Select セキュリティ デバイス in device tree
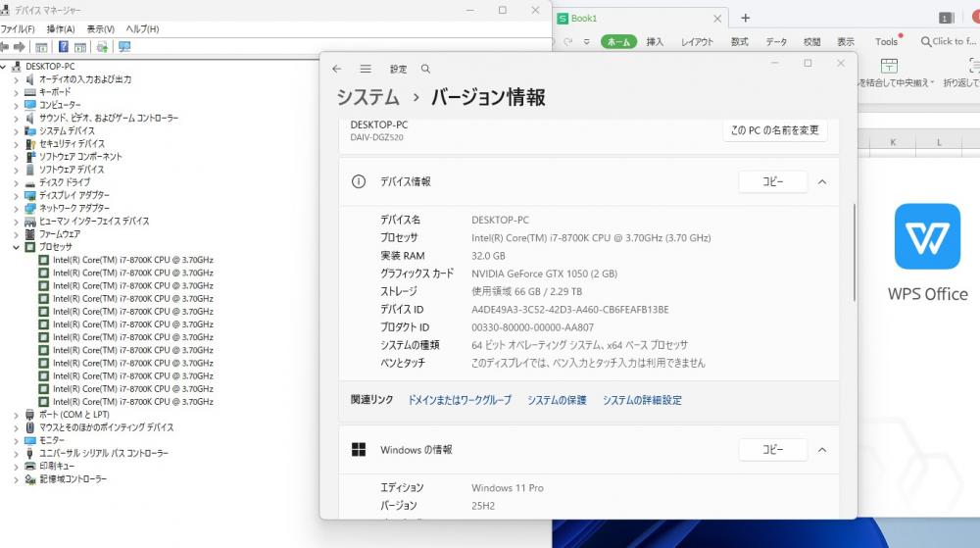 click(72, 144)
